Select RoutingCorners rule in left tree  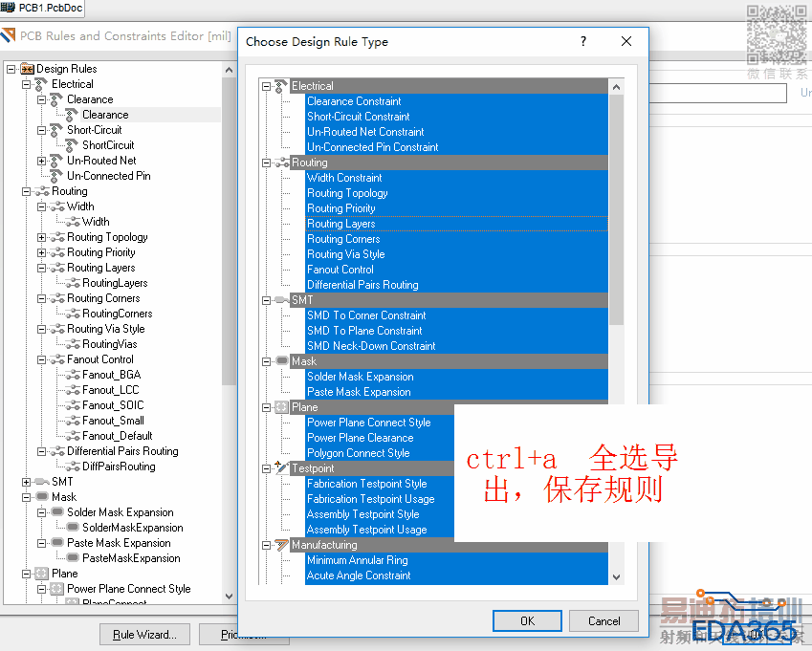pyautogui.click(x=117, y=314)
